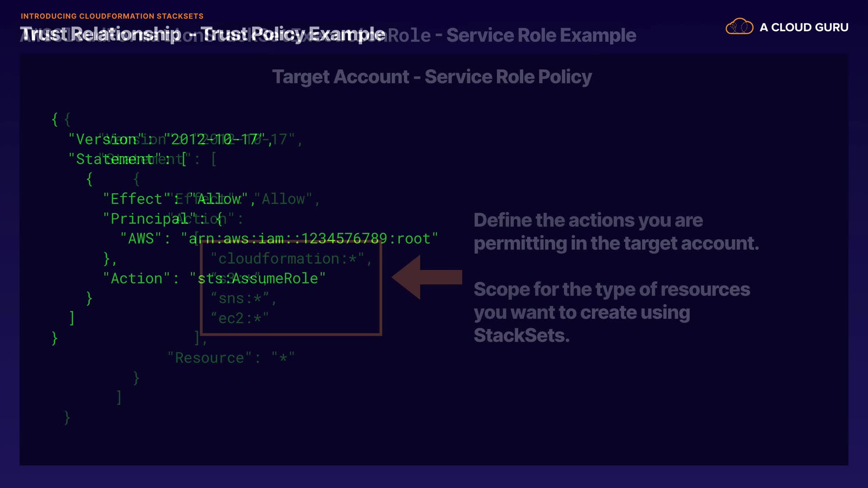
Task: Click the green "Effect" key
Action: (136, 199)
